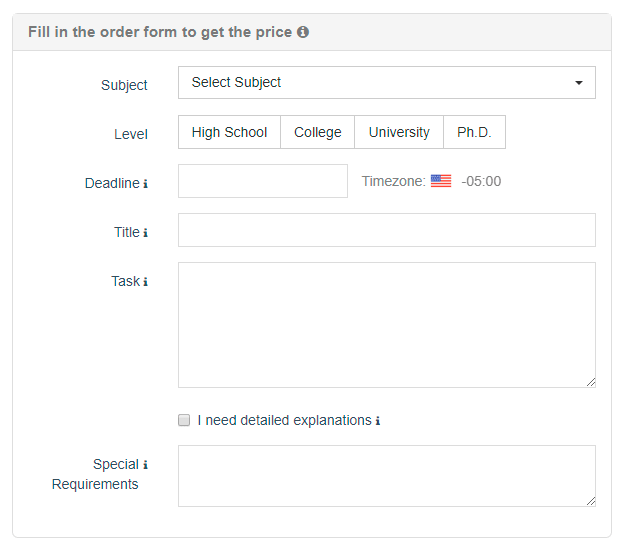This screenshot has width=629, height=549.
Task: Click inside the Task text area
Action: 386,325
